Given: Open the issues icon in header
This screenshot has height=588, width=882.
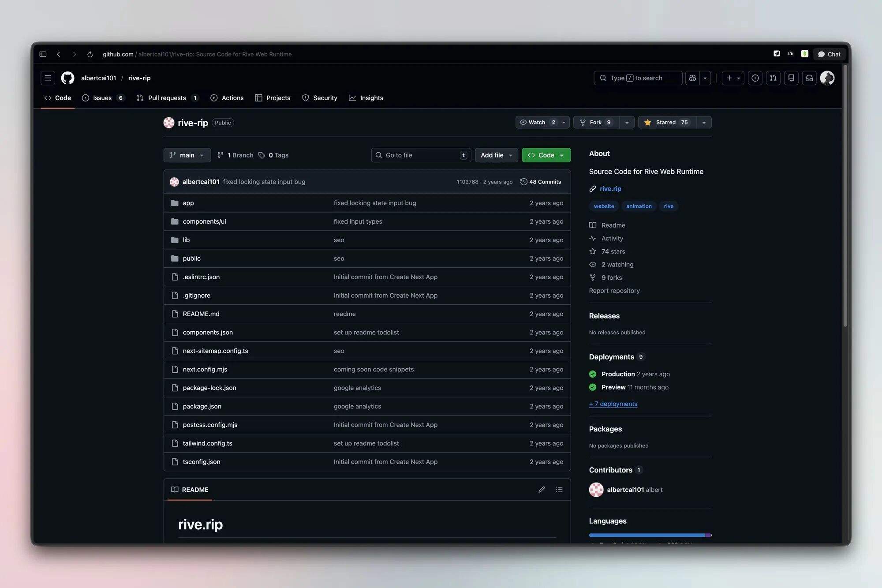Looking at the screenshot, I should coord(755,78).
